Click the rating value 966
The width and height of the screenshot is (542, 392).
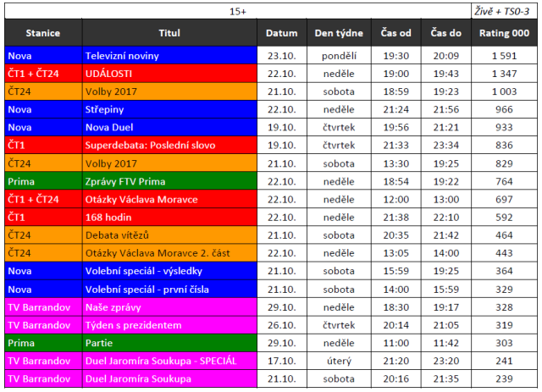click(505, 109)
